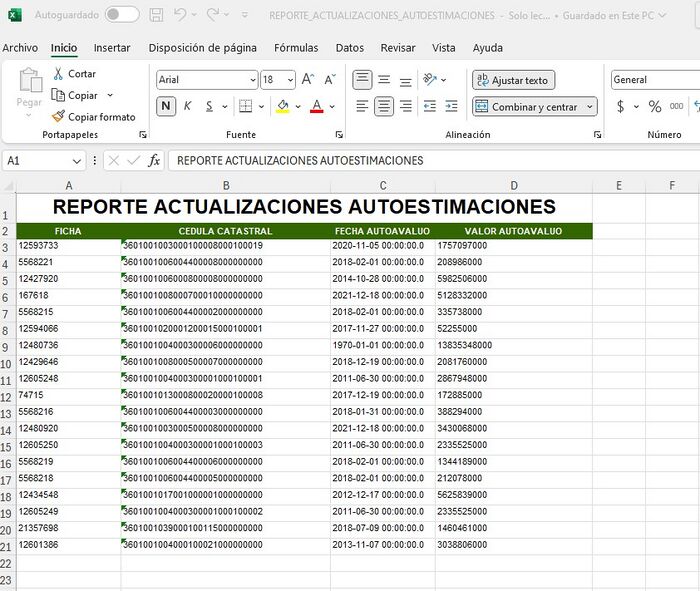Click Copiar formato paintbrush button
Viewport: 700px width, 591px height.
coord(93,117)
